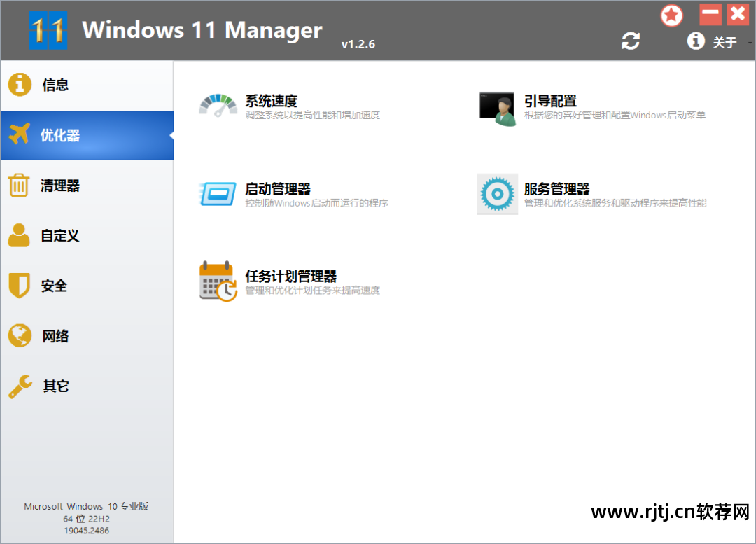Click the person icon for 自定义

[x=20, y=235]
